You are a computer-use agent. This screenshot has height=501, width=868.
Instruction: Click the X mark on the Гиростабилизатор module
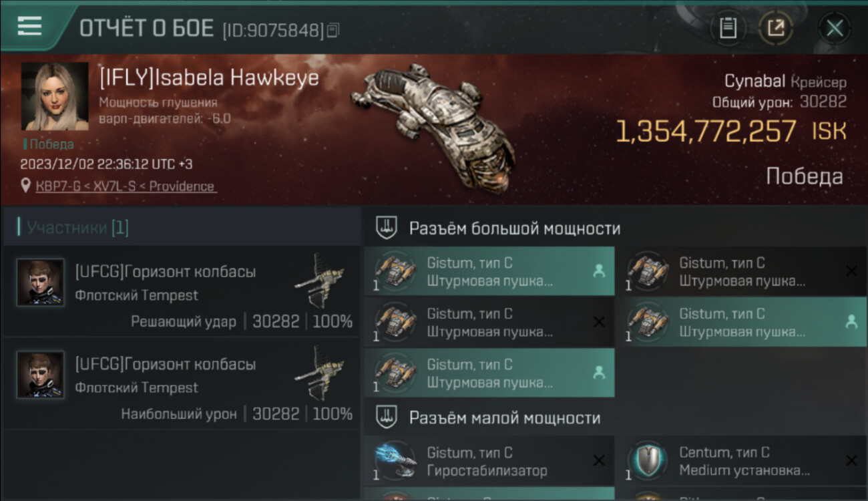[599, 461]
